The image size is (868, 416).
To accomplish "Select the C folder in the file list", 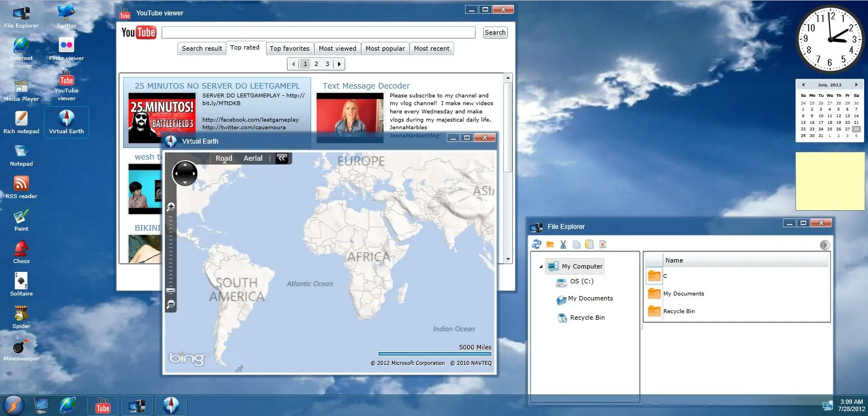I will click(x=657, y=276).
